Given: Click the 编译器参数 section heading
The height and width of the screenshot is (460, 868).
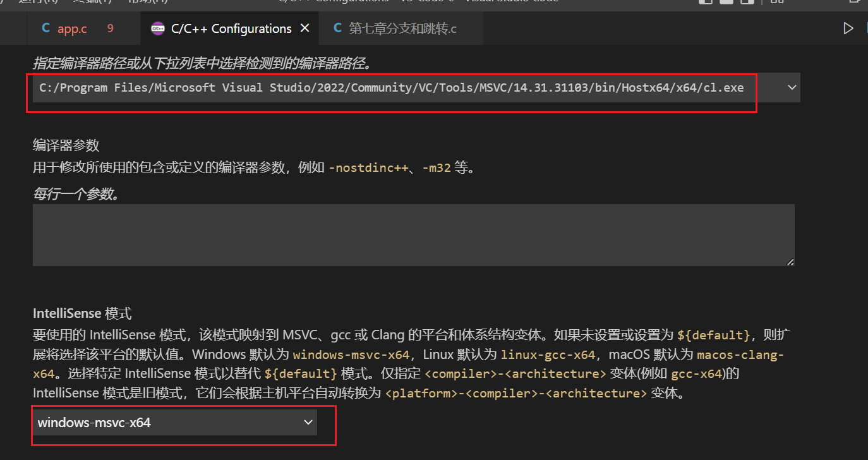Looking at the screenshot, I should pos(66,145).
